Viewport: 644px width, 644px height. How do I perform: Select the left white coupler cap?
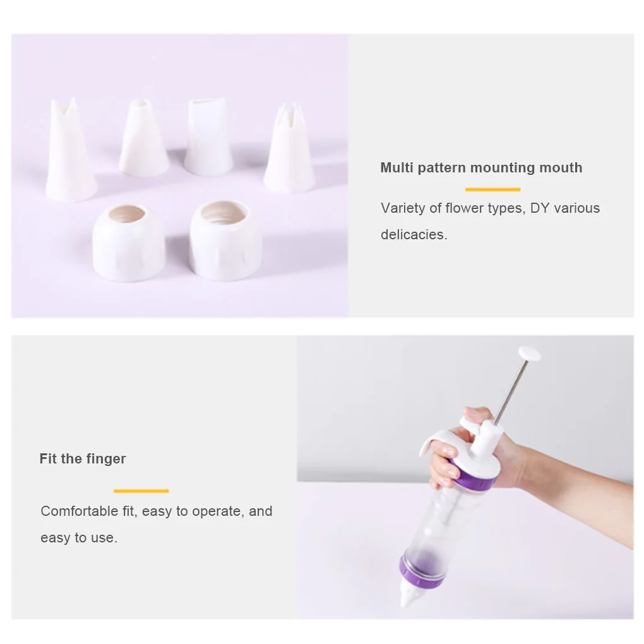(x=129, y=243)
